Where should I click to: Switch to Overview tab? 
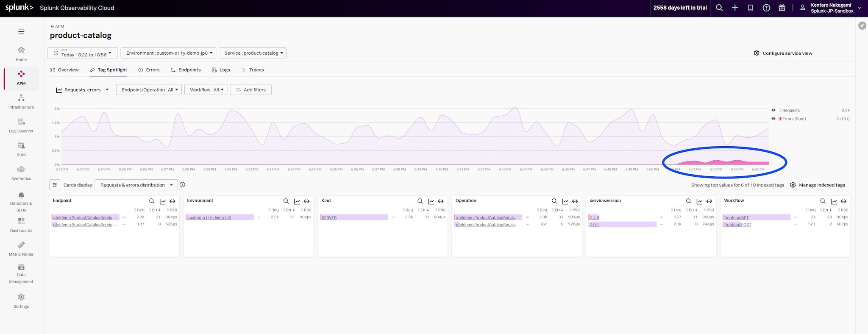click(x=64, y=70)
